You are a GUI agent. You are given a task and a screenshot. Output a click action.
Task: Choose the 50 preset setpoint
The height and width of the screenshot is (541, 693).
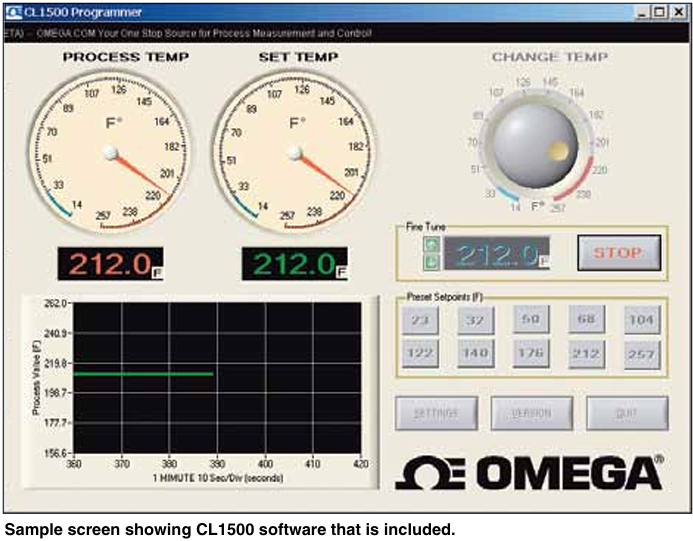(530, 320)
